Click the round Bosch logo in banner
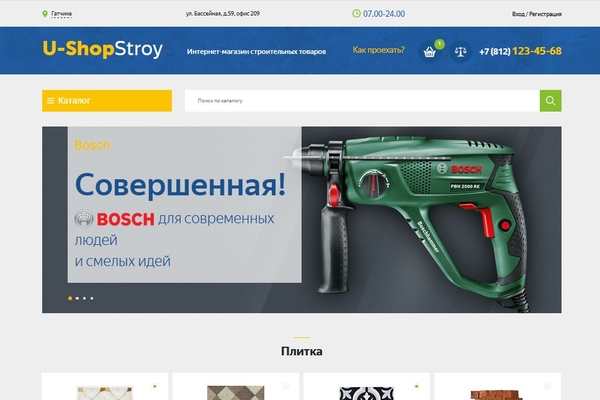Viewport: 600px width, 400px height. click(x=84, y=219)
